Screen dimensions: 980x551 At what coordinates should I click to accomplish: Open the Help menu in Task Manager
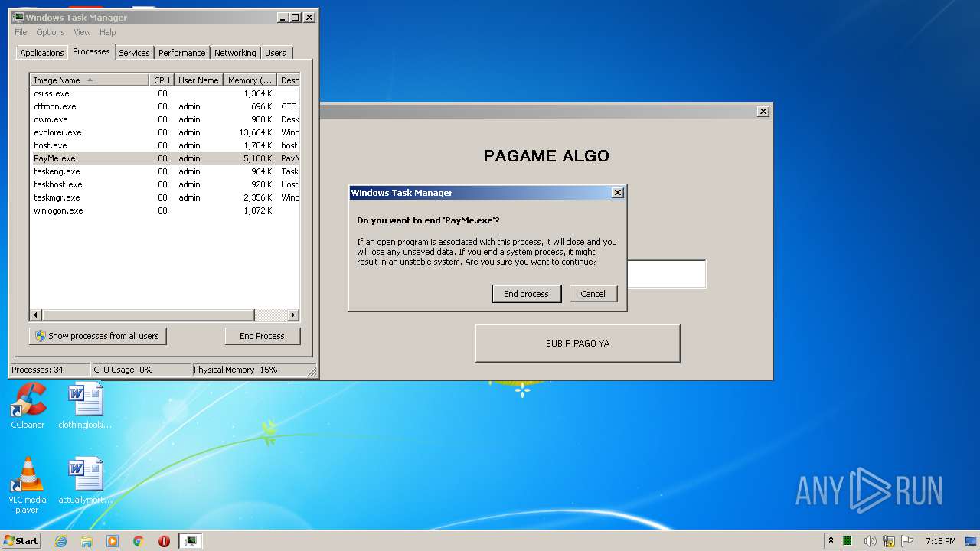click(x=108, y=32)
